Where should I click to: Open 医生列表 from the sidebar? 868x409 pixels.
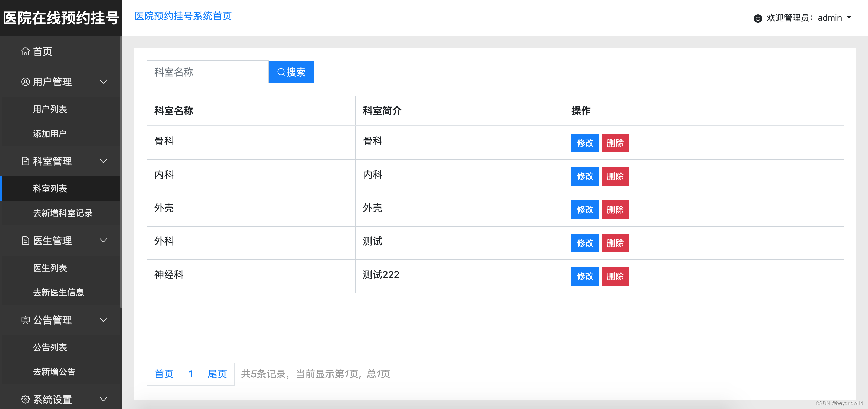pos(50,268)
